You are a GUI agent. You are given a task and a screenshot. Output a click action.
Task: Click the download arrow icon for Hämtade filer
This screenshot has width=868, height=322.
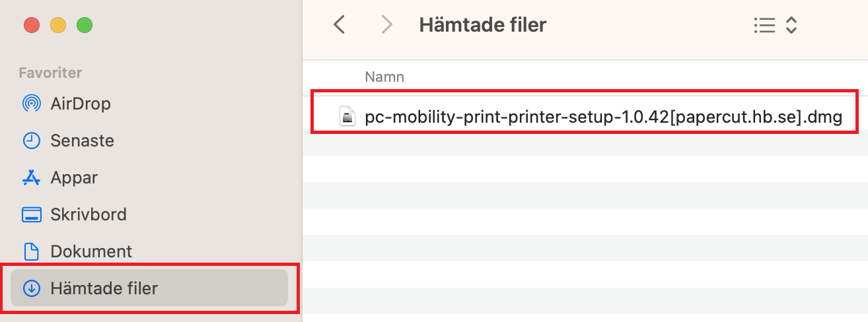(x=31, y=288)
